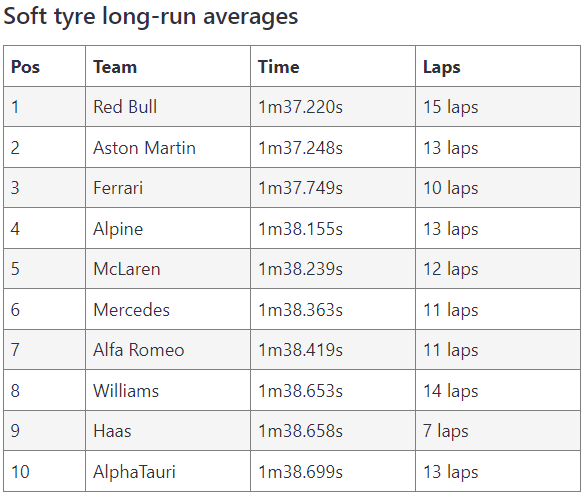Viewport: 584px width, 495px height.
Task: Select the 1m37.220s time cell
Action: (333, 107)
